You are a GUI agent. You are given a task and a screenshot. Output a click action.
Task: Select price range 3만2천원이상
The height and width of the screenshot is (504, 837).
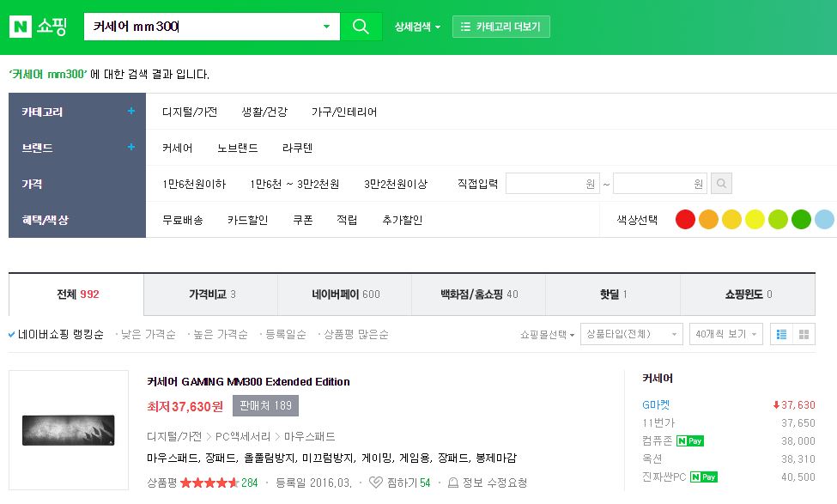point(396,184)
